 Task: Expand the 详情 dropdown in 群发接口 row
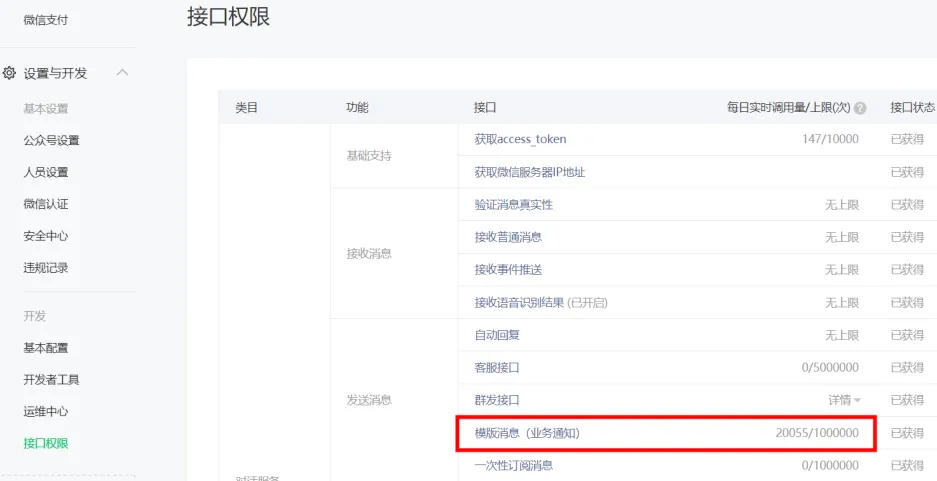pos(844,400)
